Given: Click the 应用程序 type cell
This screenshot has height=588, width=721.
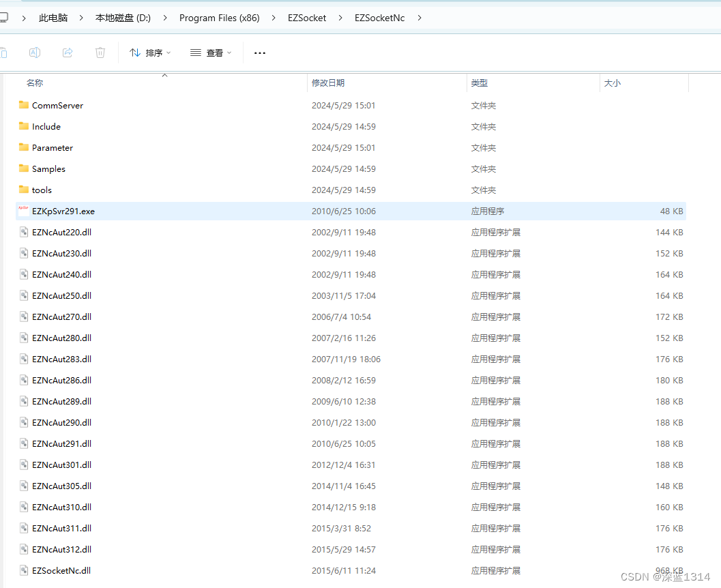Looking at the screenshot, I should tap(488, 211).
